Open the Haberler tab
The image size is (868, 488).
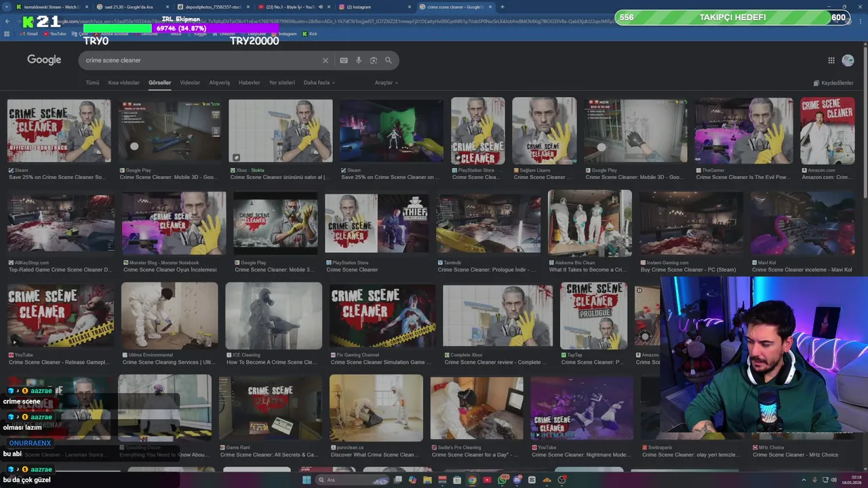tap(250, 83)
